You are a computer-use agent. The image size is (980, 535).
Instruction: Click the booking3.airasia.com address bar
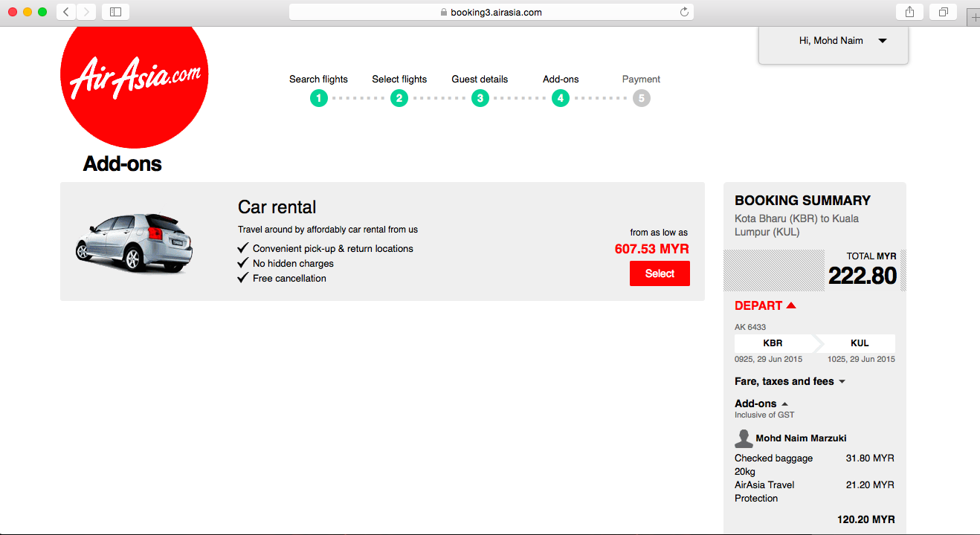pyautogui.click(x=491, y=12)
